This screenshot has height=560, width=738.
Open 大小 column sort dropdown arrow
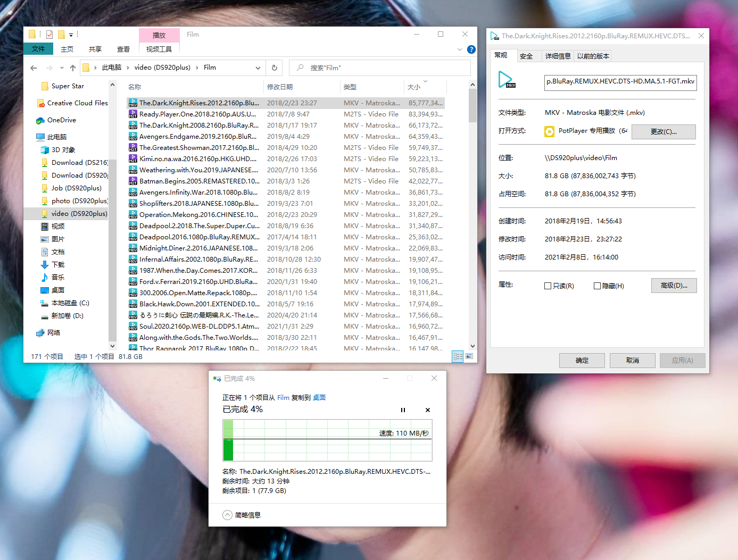coord(425,81)
